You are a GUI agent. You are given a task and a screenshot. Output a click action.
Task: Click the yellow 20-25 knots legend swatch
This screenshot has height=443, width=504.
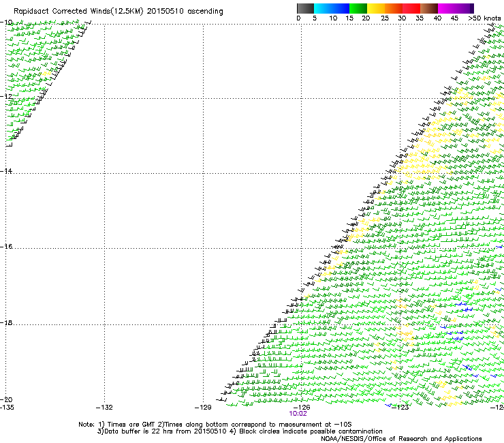tap(376, 8)
